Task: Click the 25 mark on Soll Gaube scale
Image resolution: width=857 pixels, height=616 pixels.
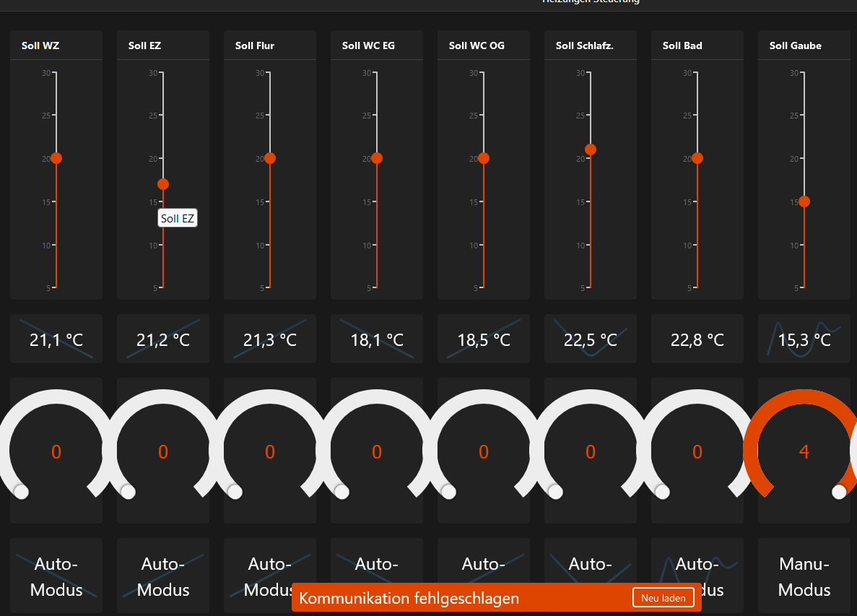Action: coord(794,116)
